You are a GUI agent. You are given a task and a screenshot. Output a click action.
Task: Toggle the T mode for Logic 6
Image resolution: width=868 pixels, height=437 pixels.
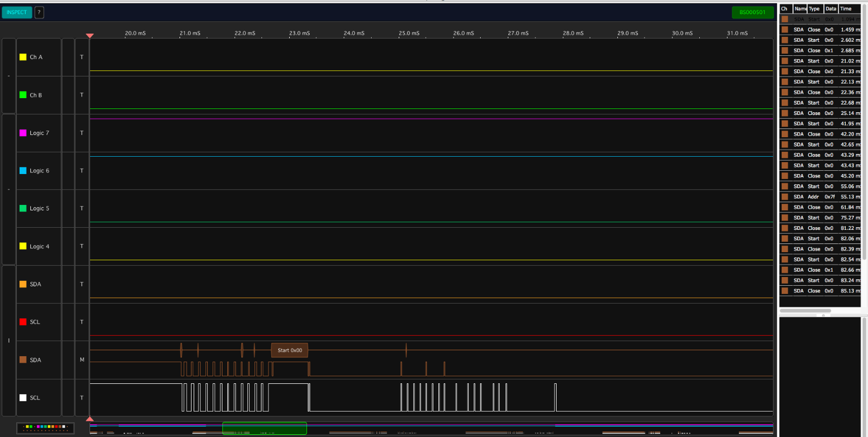[82, 171]
